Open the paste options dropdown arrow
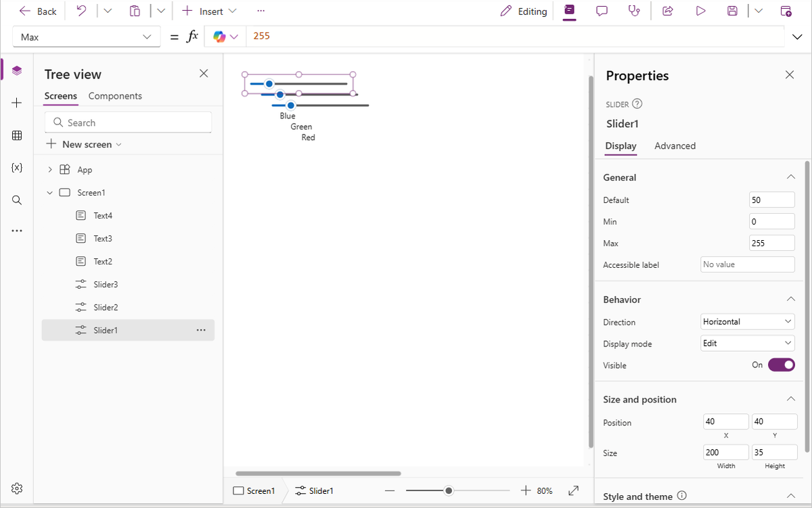 click(160, 11)
